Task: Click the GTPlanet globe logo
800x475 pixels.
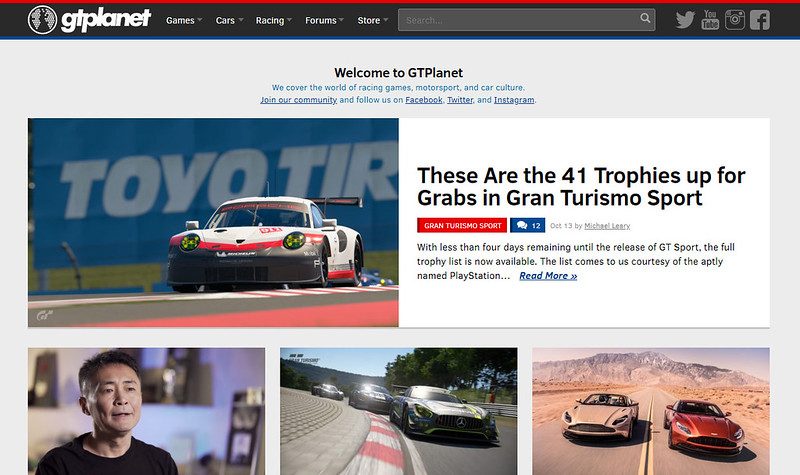Action: [42, 20]
